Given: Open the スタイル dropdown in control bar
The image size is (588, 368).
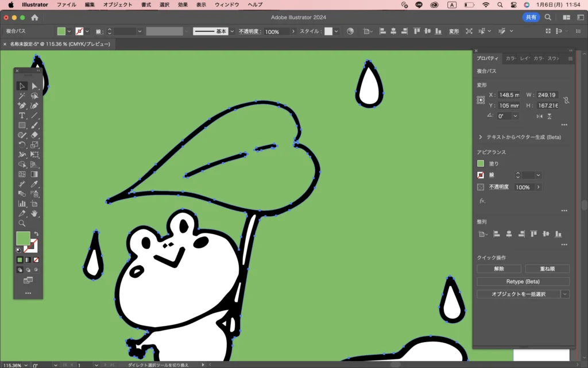Looking at the screenshot, I should 336,32.
